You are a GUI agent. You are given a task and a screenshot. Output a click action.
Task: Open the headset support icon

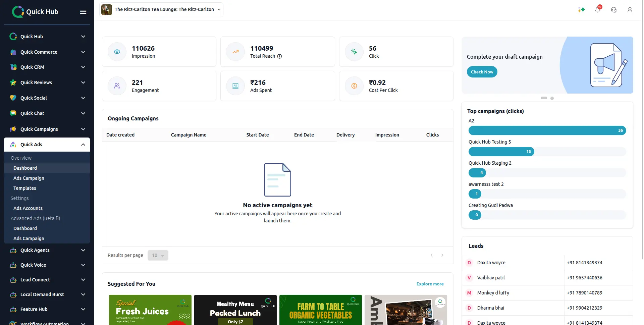(614, 10)
